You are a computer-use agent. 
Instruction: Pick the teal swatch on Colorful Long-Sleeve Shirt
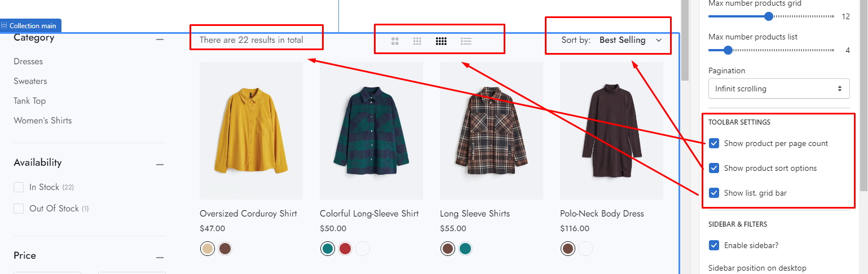[x=327, y=249]
